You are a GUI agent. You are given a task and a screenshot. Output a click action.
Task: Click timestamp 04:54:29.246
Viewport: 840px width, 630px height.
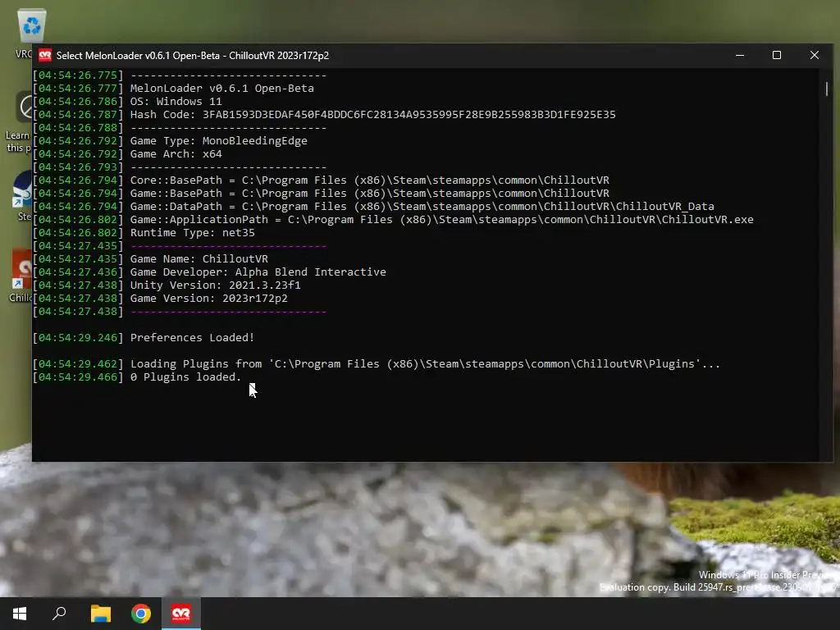78,337
